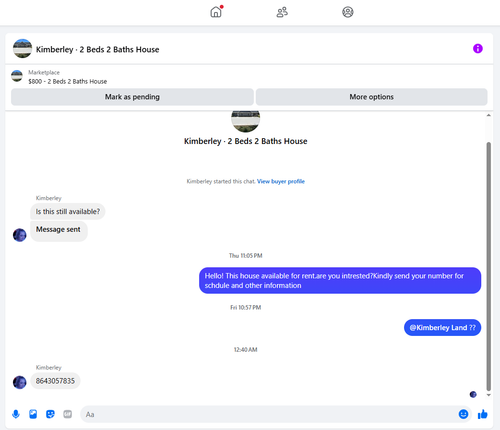This screenshot has height=430, width=500.
Task: Click Kimberley's avatar beside phone number
Action: [x=20, y=382]
